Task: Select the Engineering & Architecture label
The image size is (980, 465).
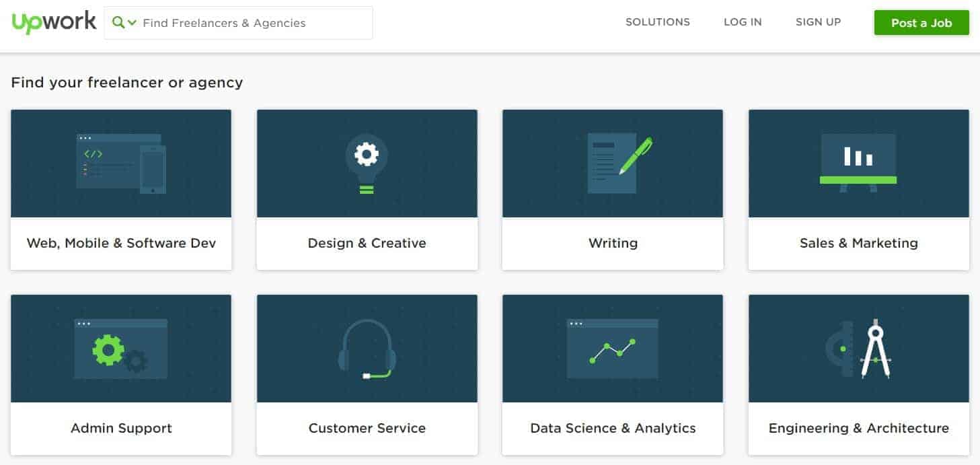Action: pos(858,428)
